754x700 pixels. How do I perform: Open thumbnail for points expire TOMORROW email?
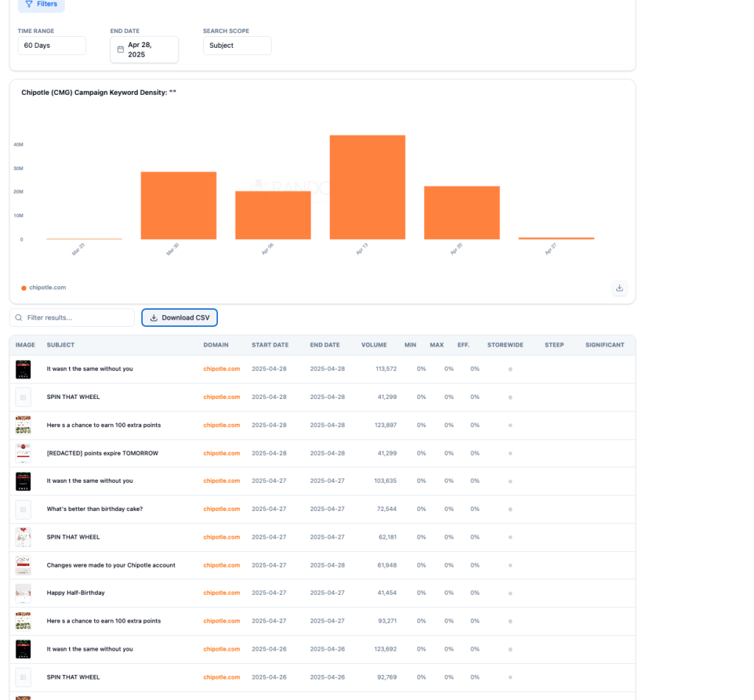tap(24, 453)
